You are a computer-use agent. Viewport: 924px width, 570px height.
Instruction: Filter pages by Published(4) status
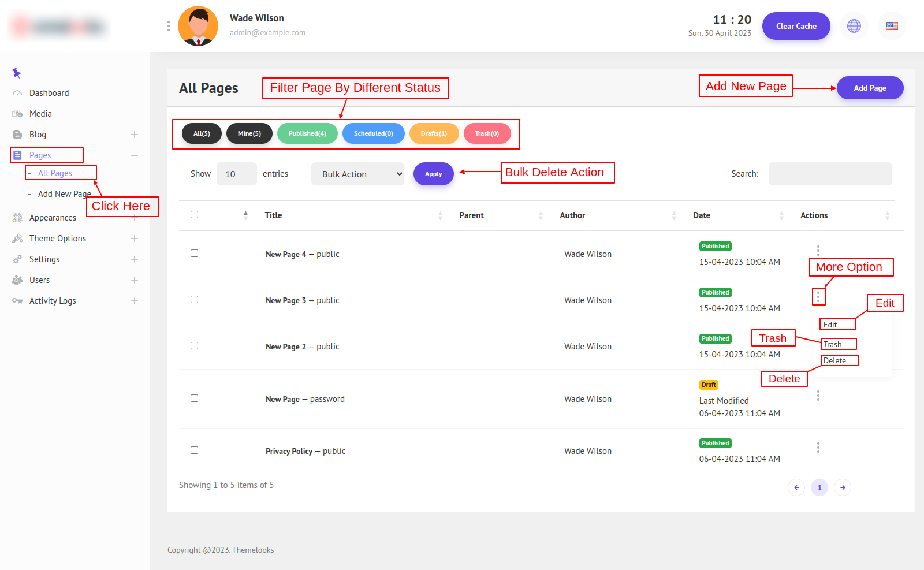point(307,133)
